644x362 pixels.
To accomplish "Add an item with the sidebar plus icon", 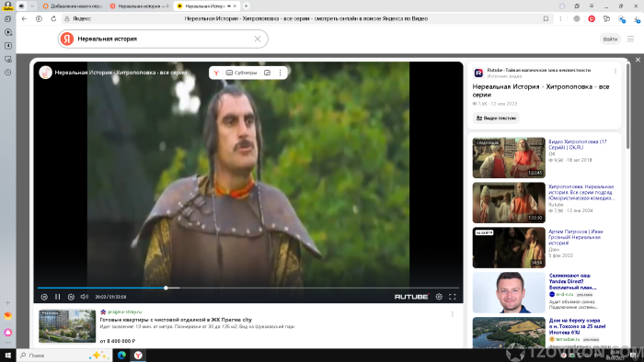I will [x=7, y=302].
